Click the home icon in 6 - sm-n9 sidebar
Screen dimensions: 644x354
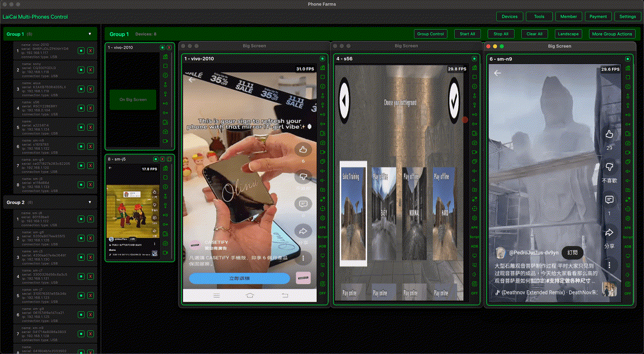pos(628,68)
